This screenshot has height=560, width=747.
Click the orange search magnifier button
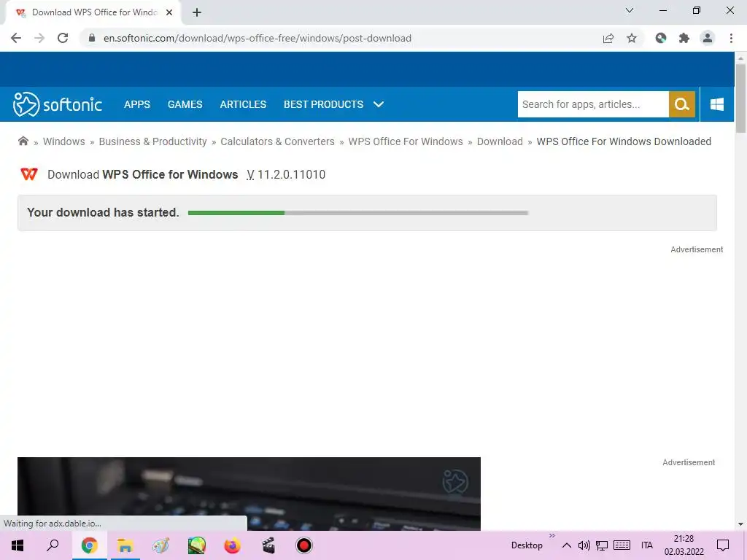tap(682, 104)
